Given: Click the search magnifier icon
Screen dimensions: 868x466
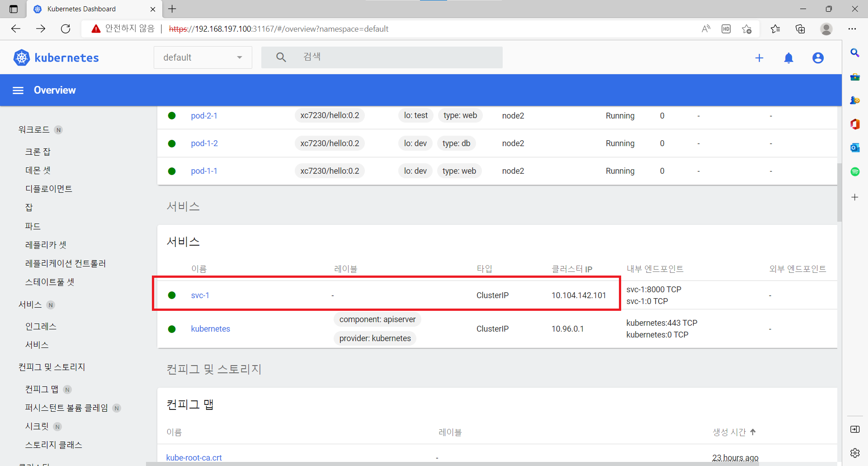Looking at the screenshot, I should [281, 57].
